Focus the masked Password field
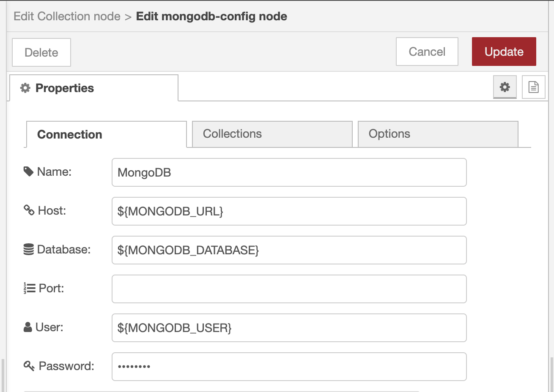Viewport: 554px width, 392px height. coord(289,367)
